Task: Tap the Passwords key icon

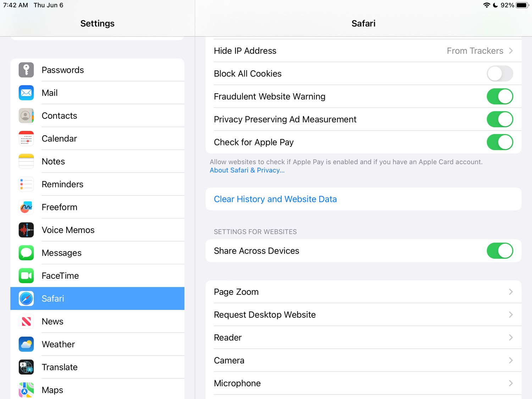Action: pos(26,70)
